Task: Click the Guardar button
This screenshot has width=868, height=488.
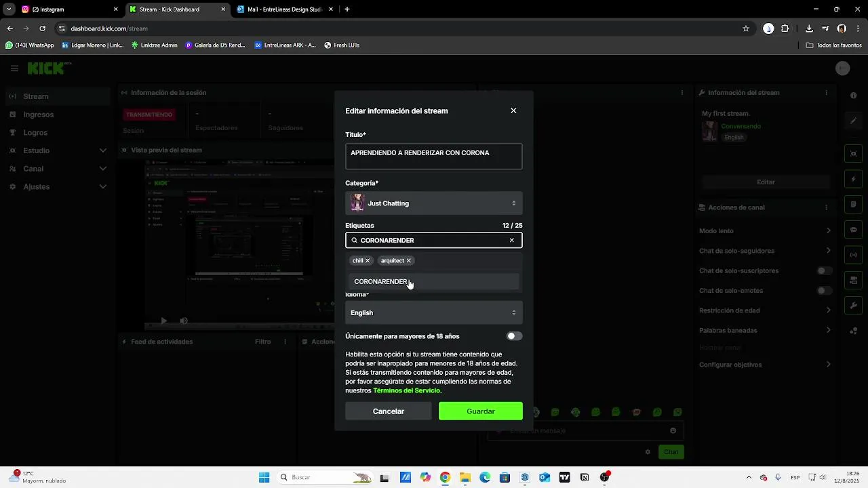Action: [x=481, y=411]
